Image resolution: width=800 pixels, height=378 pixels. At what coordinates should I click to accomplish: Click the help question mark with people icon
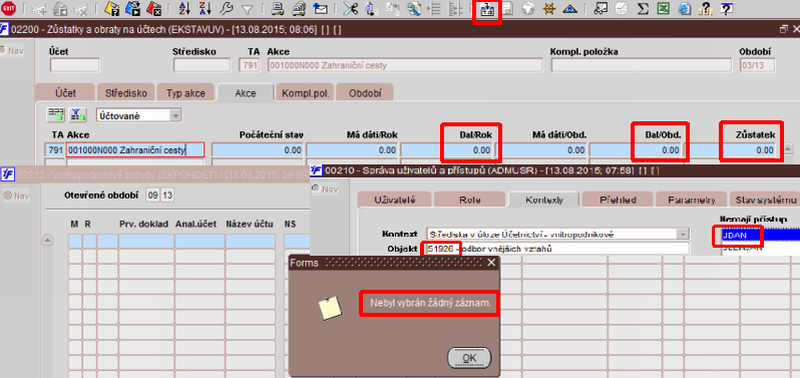pyautogui.click(x=705, y=8)
